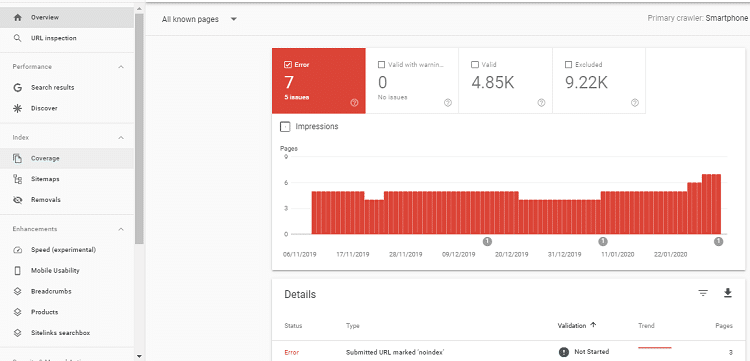Click help icon on Valid card
This screenshot has height=361, width=750.
pos(541,102)
